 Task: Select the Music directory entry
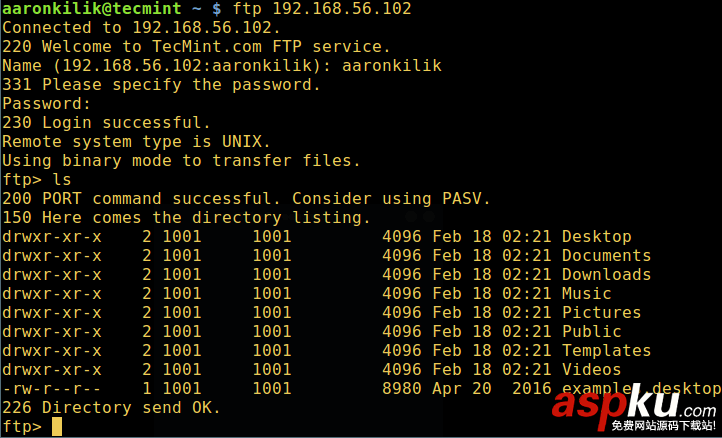pyautogui.click(x=586, y=294)
